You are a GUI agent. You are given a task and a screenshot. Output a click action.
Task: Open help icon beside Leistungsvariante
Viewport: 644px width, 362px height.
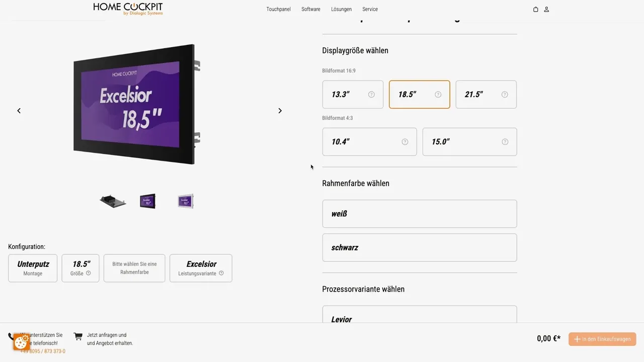pyautogui.click(x=221, y=274)
